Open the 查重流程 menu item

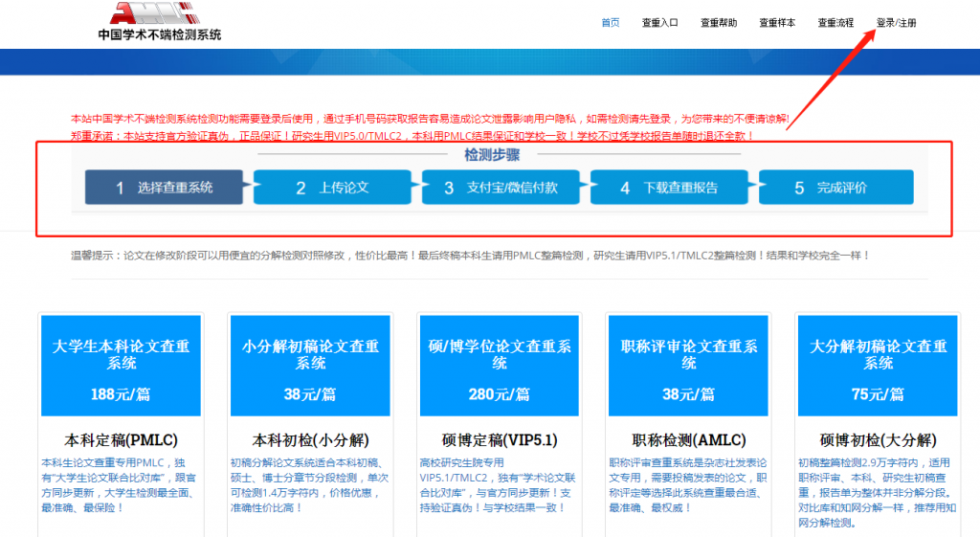tap(835, 23)
